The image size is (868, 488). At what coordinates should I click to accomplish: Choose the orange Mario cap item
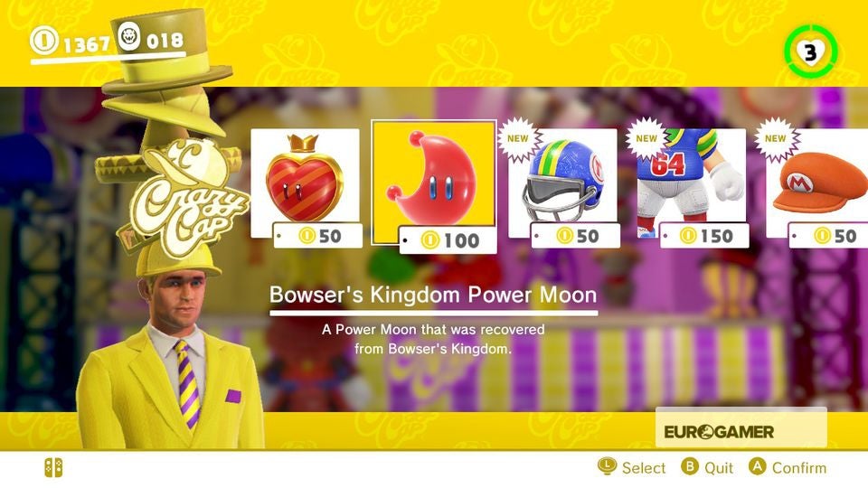tap(817, 183)
